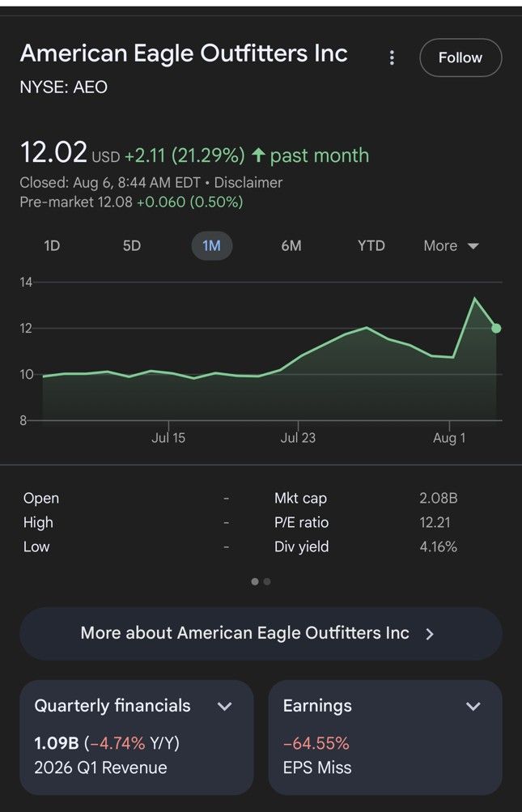This screenshot has height=812, width=522.
Task: Switch chart to 5D range
Action: coord(132,245)
